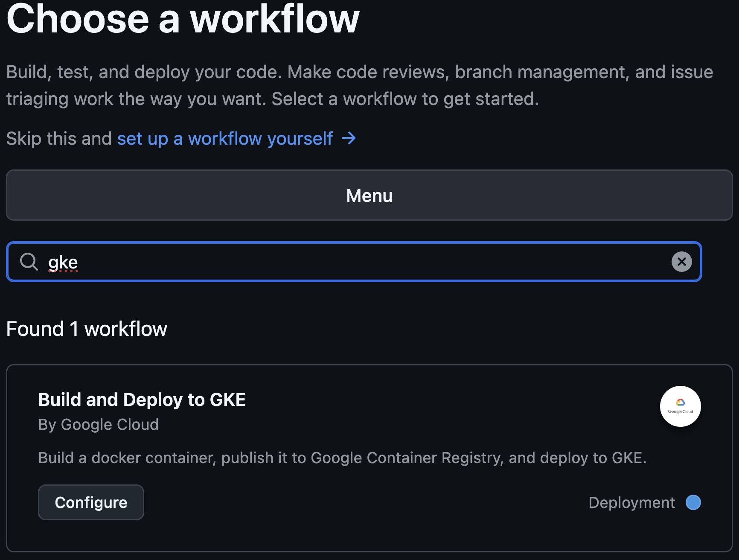The image size is (739, 560).
Task: Click the blue Deployment category dot
Action: (x=693, y=502)
